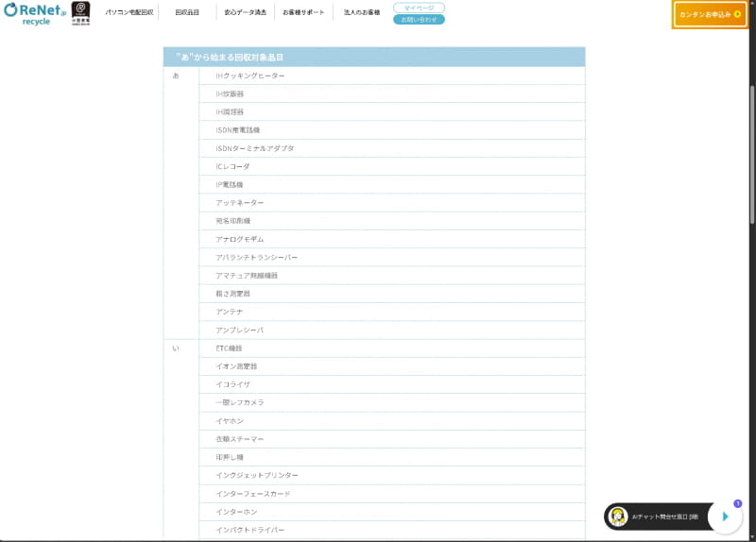Select the アマチュア無線機器 row
This screenshot has height=542, width=756.
(392, 275)
